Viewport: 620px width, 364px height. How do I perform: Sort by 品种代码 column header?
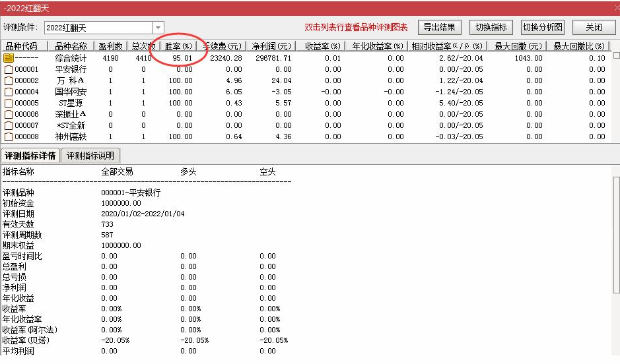click(24, 46)
